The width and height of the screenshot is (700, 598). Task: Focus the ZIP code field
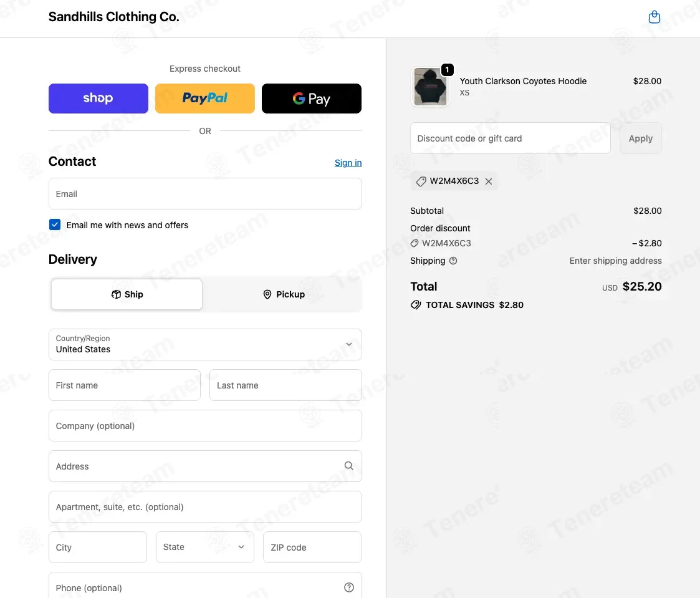312,547
